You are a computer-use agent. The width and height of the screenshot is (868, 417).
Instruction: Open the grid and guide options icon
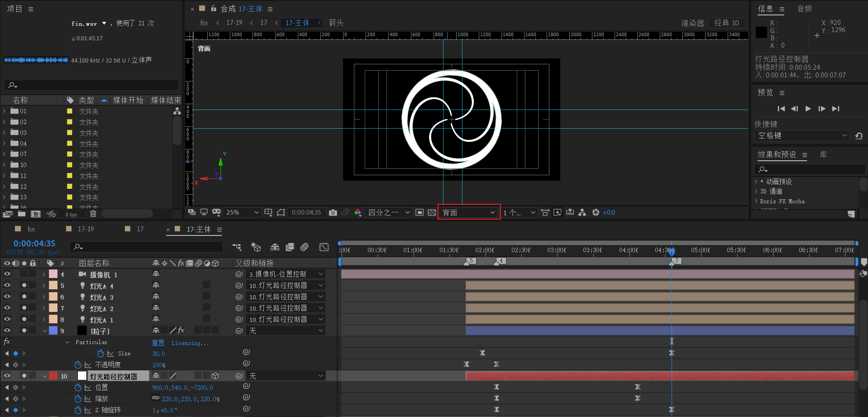(268, 212)
